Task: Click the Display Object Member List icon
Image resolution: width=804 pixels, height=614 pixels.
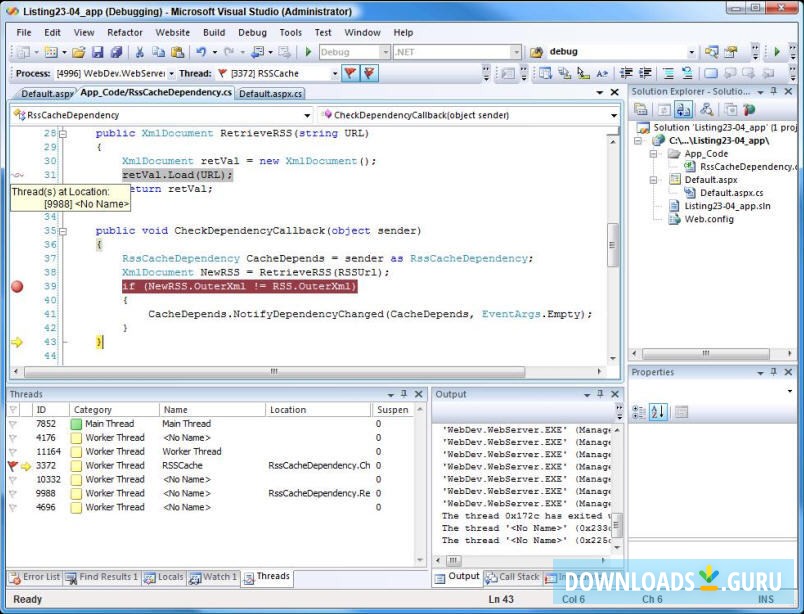Action: click(545, 73)
